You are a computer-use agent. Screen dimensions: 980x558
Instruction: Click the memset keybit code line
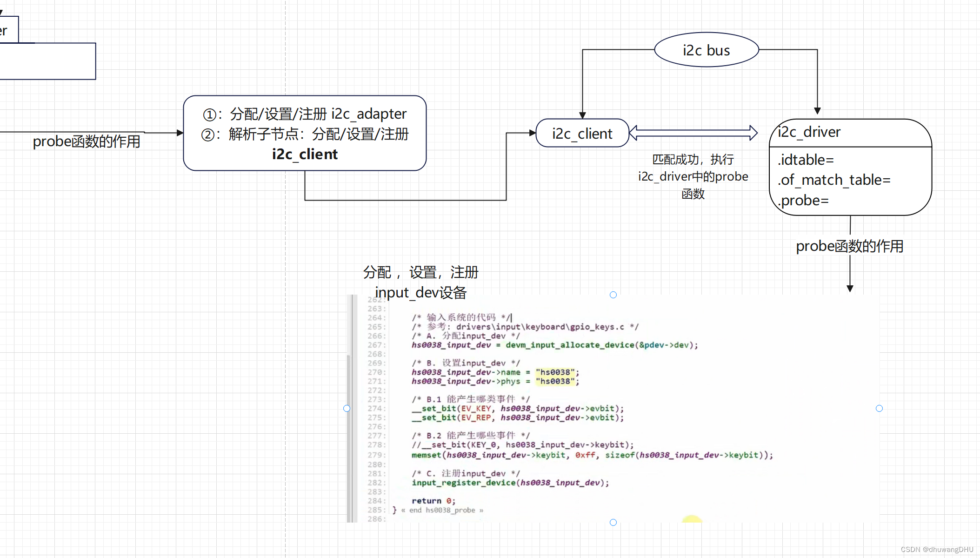592,455
